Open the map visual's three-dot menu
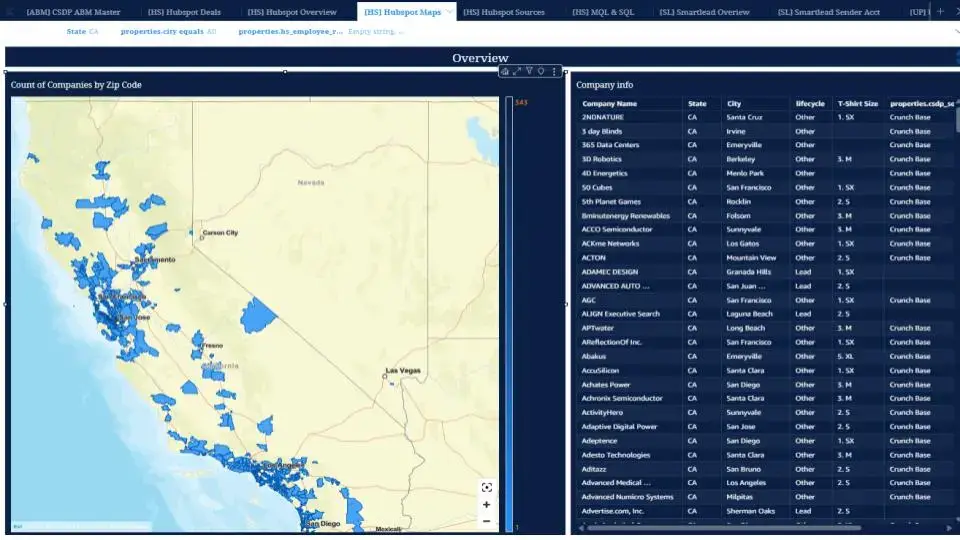 (x=554, y=72)
